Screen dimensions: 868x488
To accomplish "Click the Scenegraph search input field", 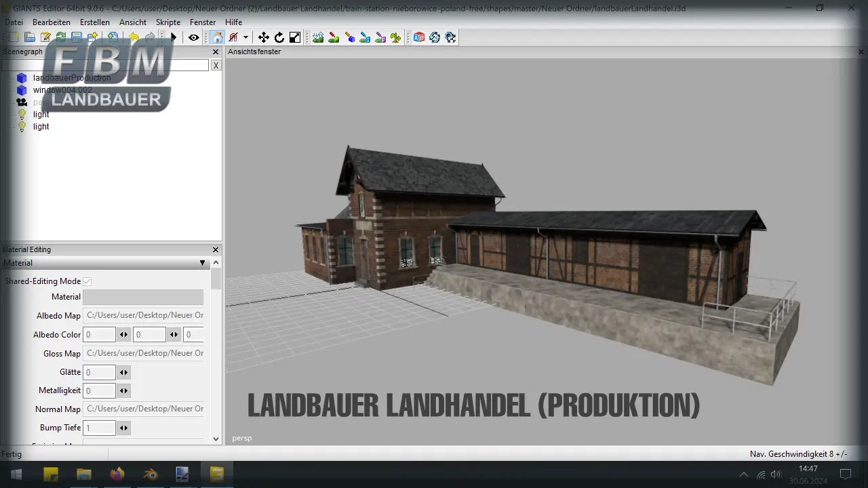I will click(105, 65).
